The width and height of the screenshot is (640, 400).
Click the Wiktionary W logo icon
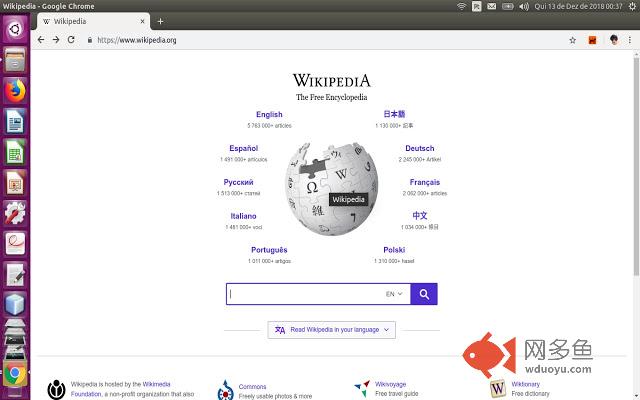tap(498, 388)
